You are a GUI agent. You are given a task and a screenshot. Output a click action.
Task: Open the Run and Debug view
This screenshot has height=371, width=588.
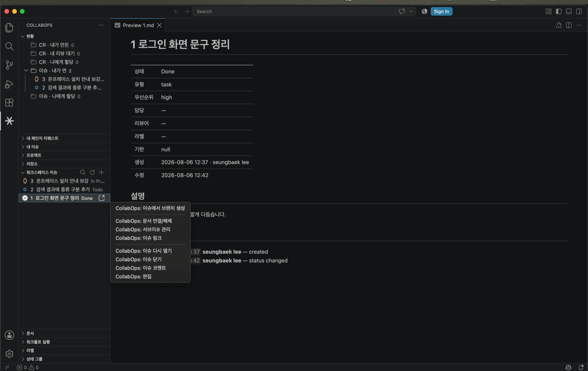pyautogui.click(x=9, y=84)
